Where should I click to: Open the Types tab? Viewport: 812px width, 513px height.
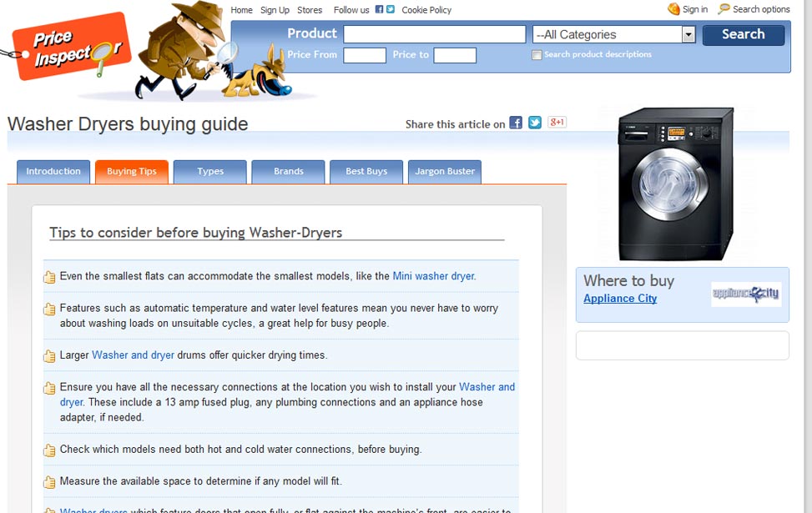point(210,172)
